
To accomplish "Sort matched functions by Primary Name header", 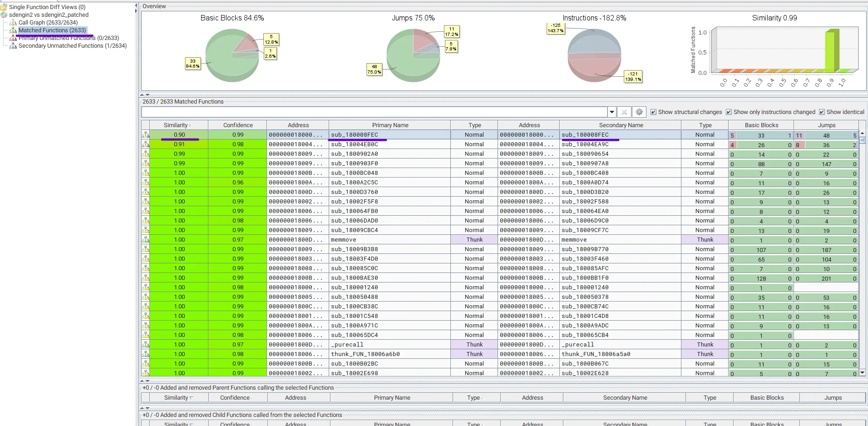I will coord(390,125).
